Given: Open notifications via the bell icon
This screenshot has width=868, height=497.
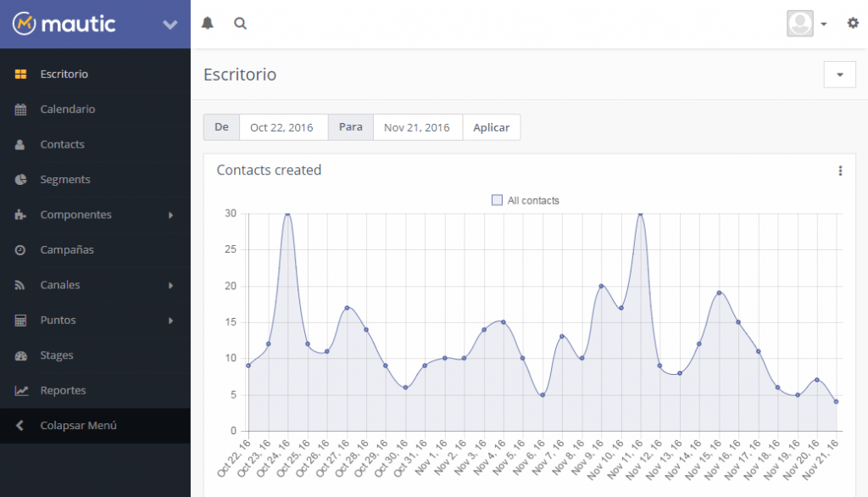Looking at the screenshot, I should [x=206, y=24].
